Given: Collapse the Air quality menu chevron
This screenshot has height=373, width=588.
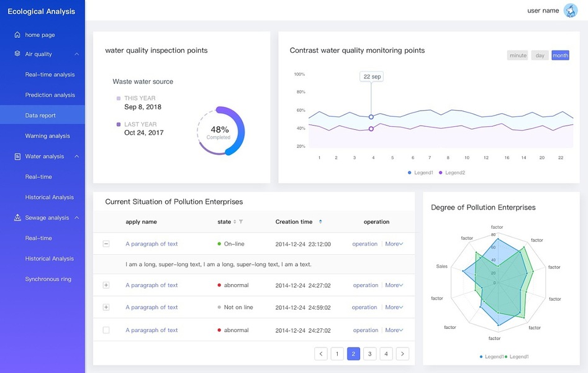Looking at the screenshot, I should pos(76,54).
